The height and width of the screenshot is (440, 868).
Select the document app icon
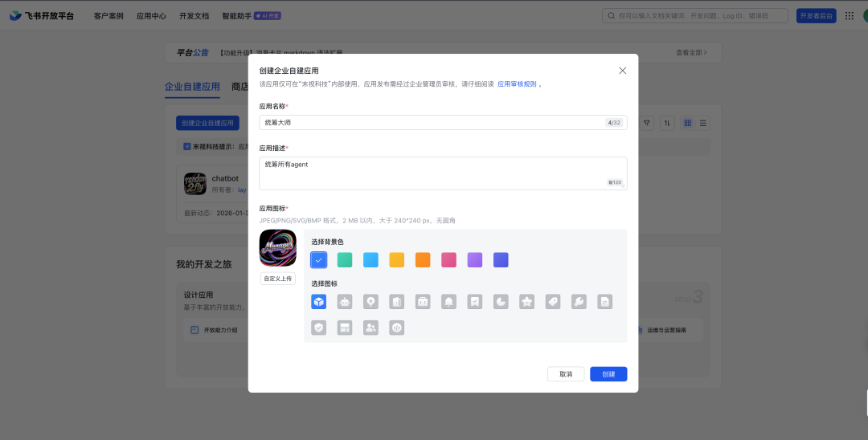605,302
